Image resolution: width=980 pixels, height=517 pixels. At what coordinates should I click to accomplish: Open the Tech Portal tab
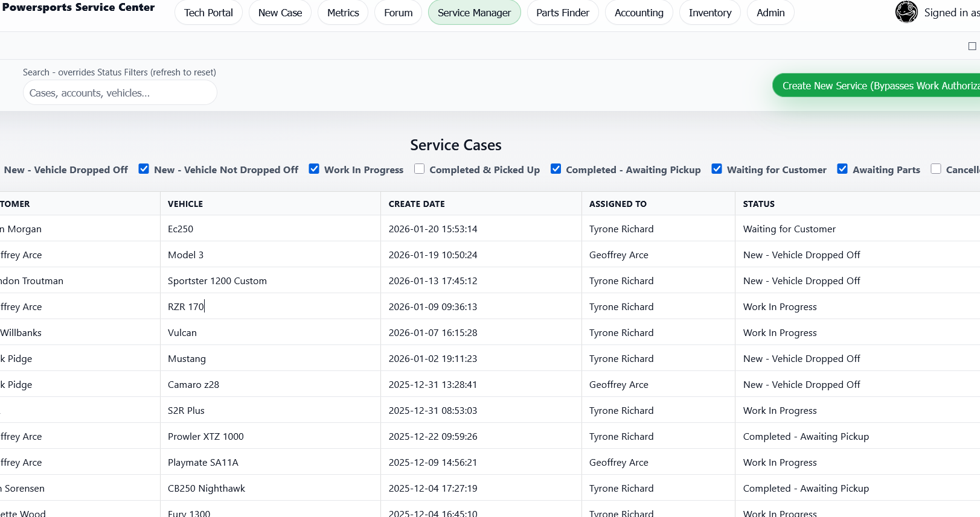point(208,13)
